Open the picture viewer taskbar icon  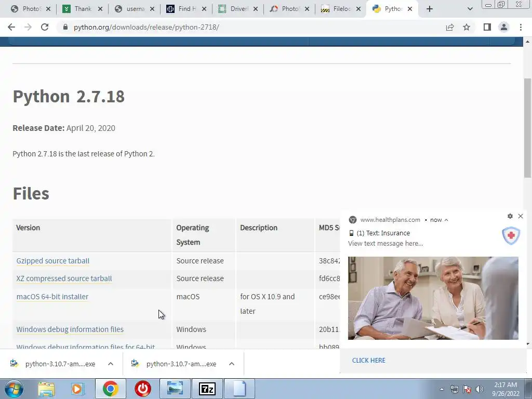click(175, 389)
